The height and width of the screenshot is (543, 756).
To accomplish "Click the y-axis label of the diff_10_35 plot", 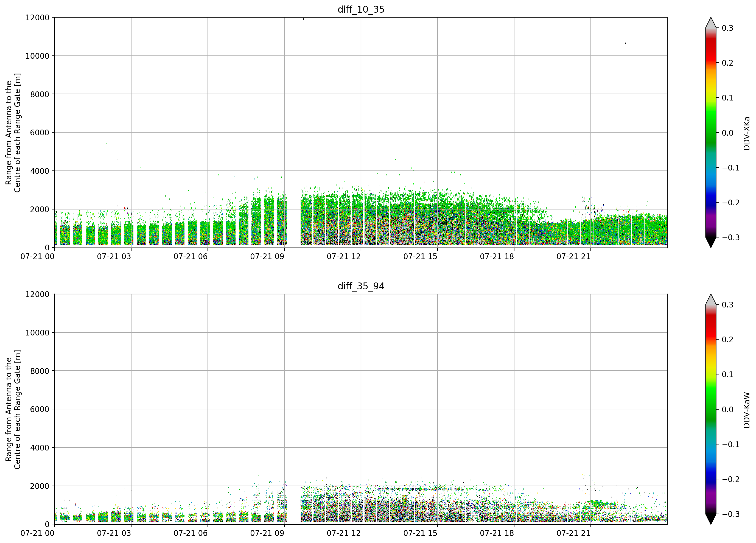I will 13,133.
